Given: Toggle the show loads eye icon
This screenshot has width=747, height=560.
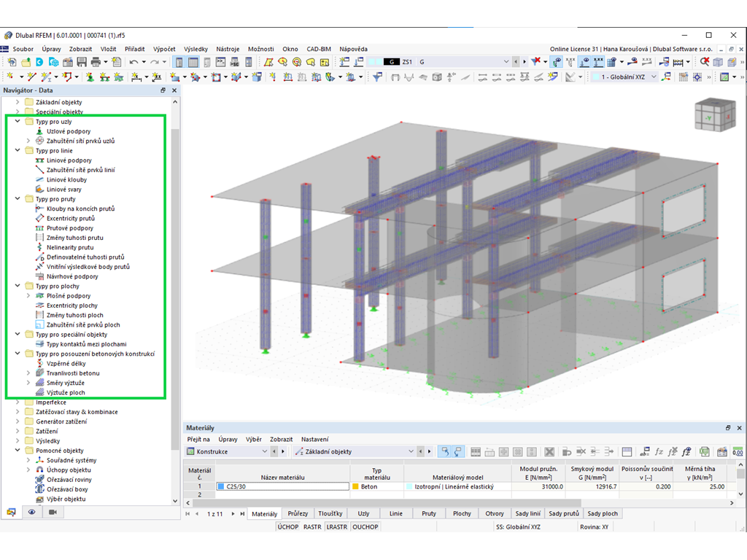Looking at the screenshot, I should 585,61.
